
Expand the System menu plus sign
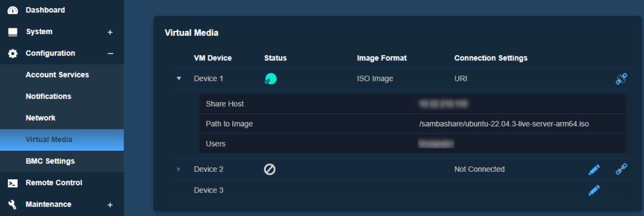pyautogui.click(x=110, y=32)
